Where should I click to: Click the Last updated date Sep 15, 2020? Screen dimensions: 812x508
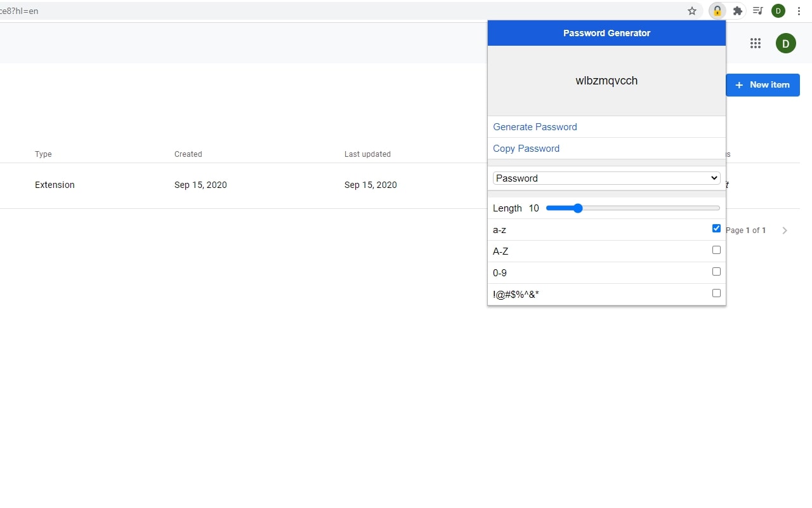(x=370, y=185)
